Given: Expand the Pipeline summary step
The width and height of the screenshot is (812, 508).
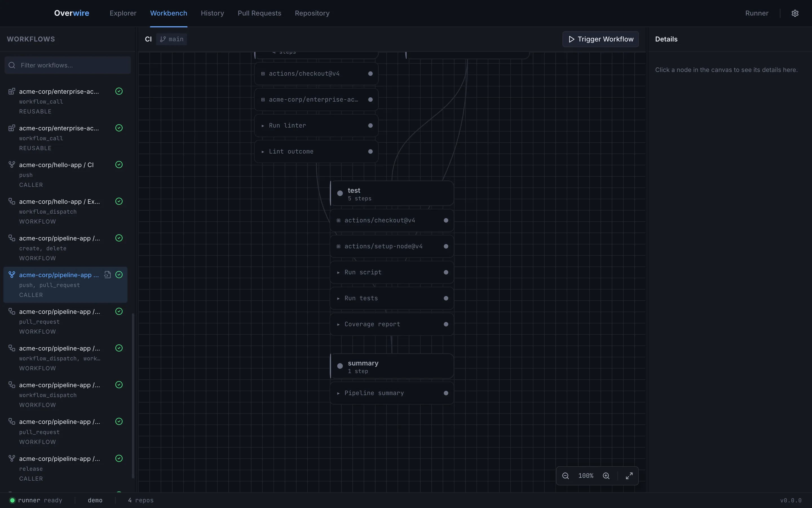Looking at the screenshot, I should (338, 393).
